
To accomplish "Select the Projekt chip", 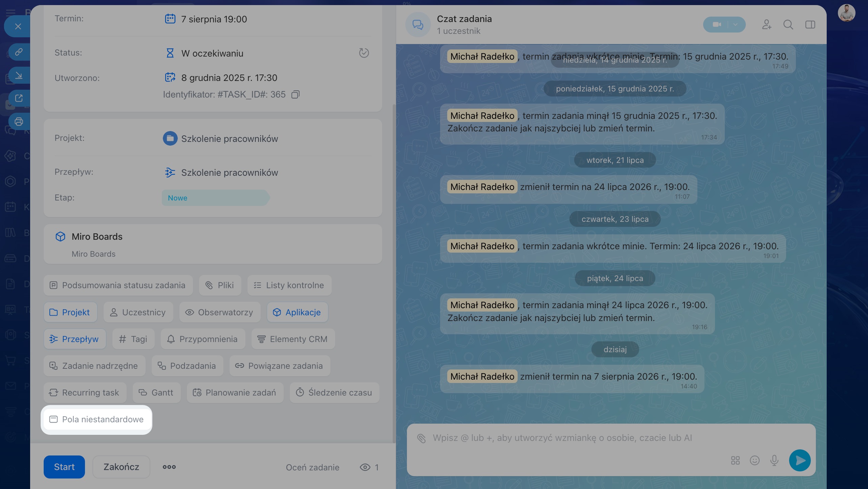I will (70, 312).
